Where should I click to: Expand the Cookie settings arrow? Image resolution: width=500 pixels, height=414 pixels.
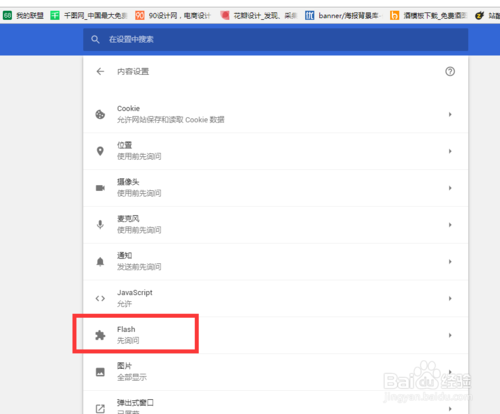pos(450,114)
